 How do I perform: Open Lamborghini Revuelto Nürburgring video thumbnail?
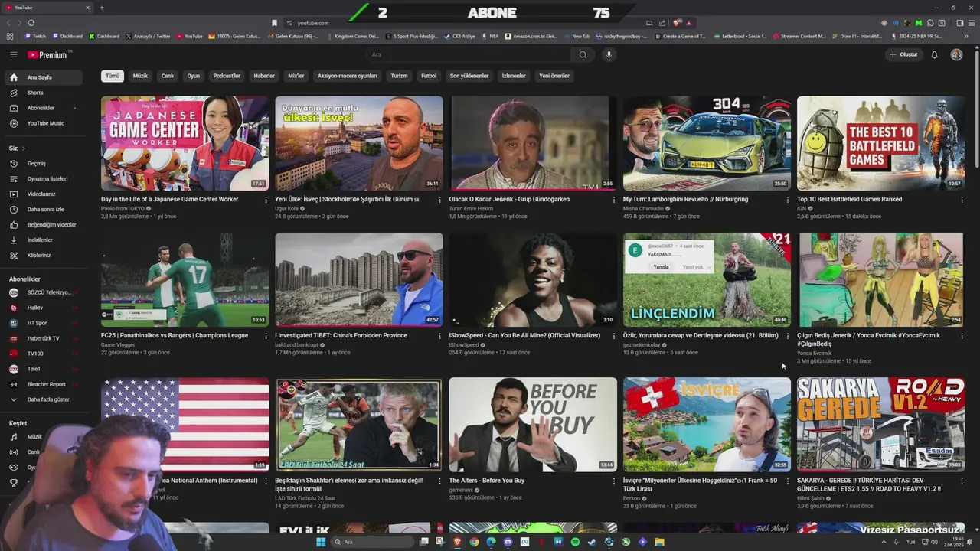point(707,142)
